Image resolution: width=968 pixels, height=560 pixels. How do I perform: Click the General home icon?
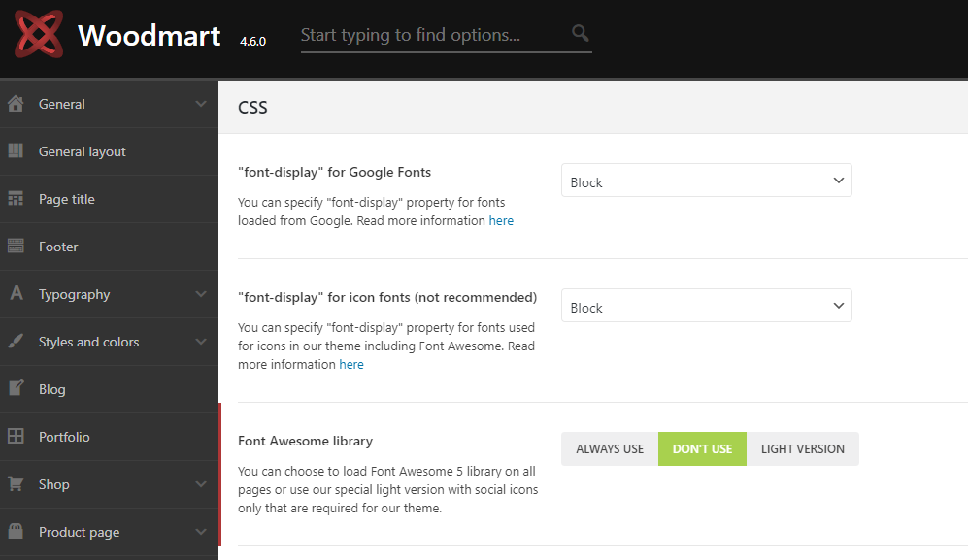click(x=16, y=104)
